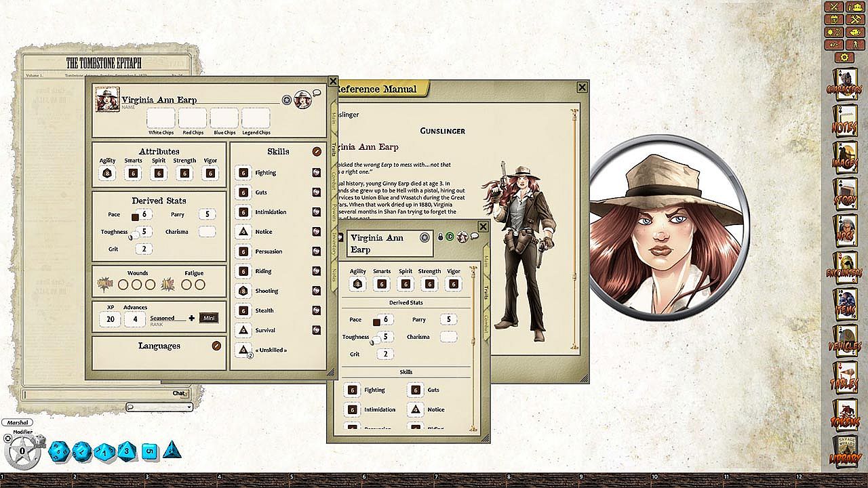This screenshot has width=868, height=488.
Task: Switch to the Notes tab on main sheet
Action: pos(334,276)
